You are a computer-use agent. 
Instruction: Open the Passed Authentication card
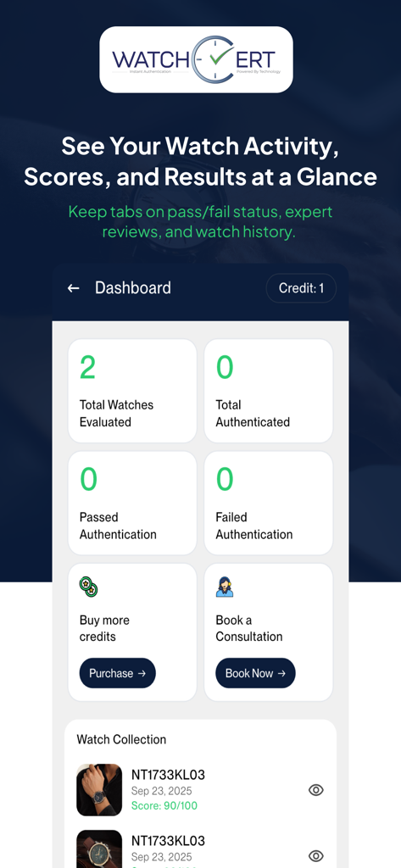(132, 504)
